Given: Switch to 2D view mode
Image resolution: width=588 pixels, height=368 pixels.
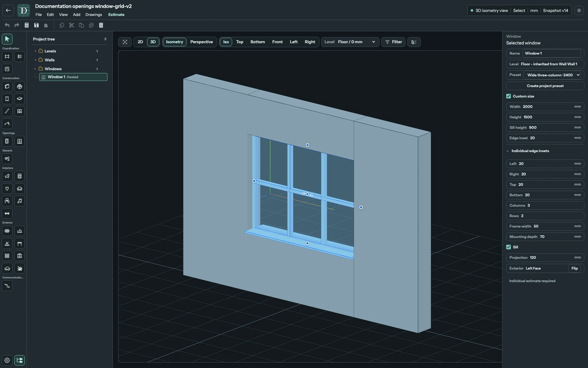Looking at the screenshot, I should [140, 42].
